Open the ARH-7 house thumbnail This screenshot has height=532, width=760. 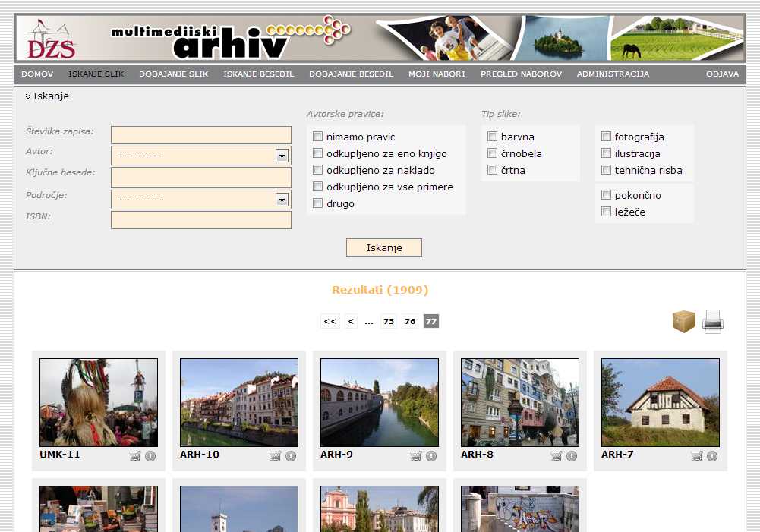click(x=660, y=402)
